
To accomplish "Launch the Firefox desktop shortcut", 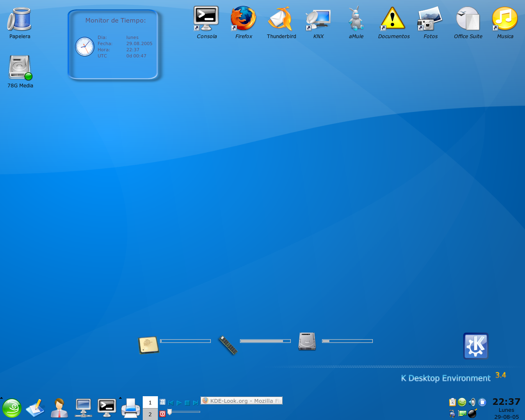I will [x=243, y=18].
